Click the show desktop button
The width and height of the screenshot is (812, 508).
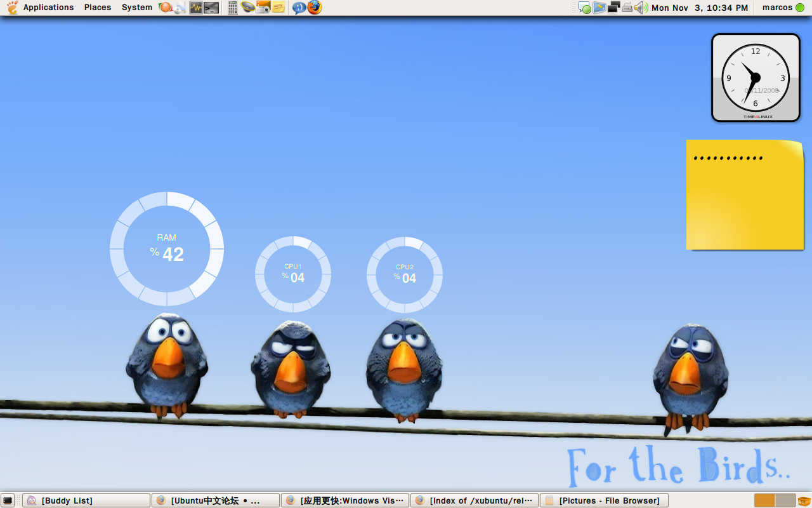[8, 500]
